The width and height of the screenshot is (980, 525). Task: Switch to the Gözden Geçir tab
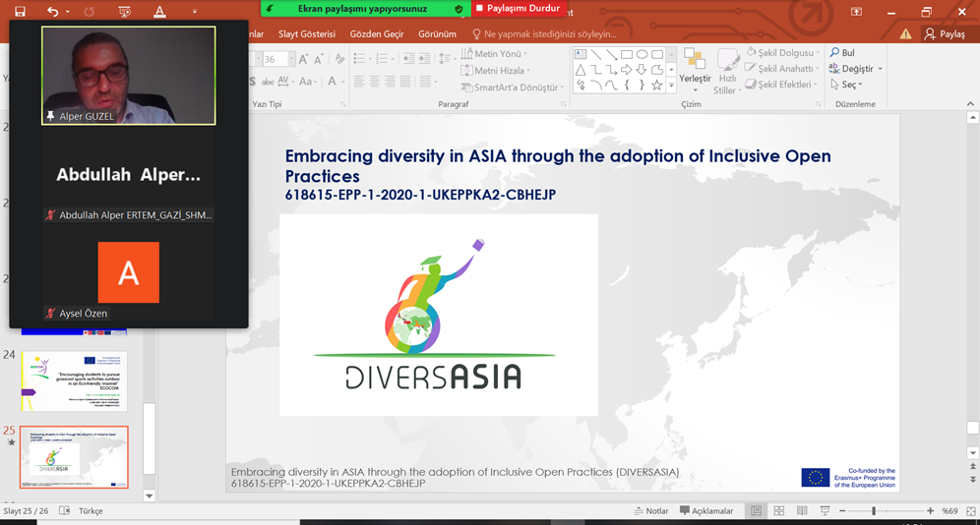[376, 33]
